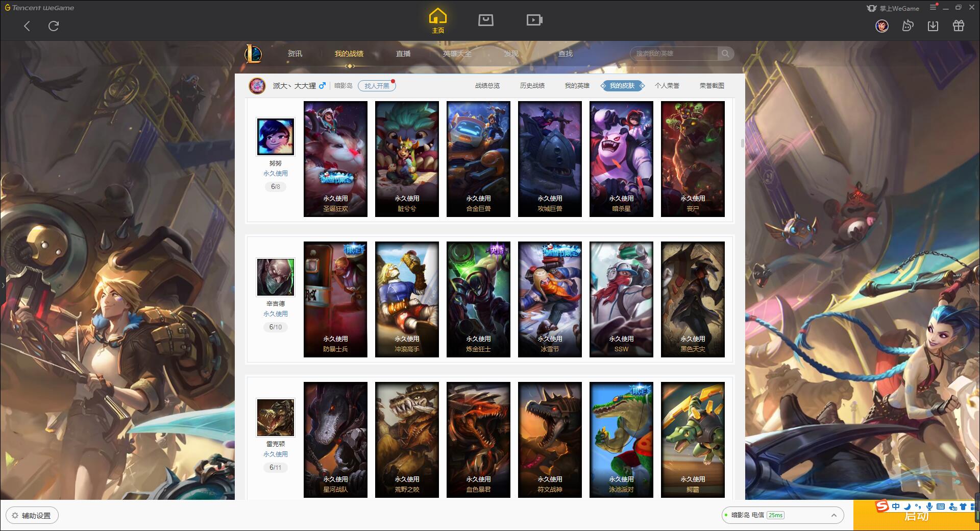Click the Sogou input method S icon
The image size is (980, 531).
[x=882, y=506]
